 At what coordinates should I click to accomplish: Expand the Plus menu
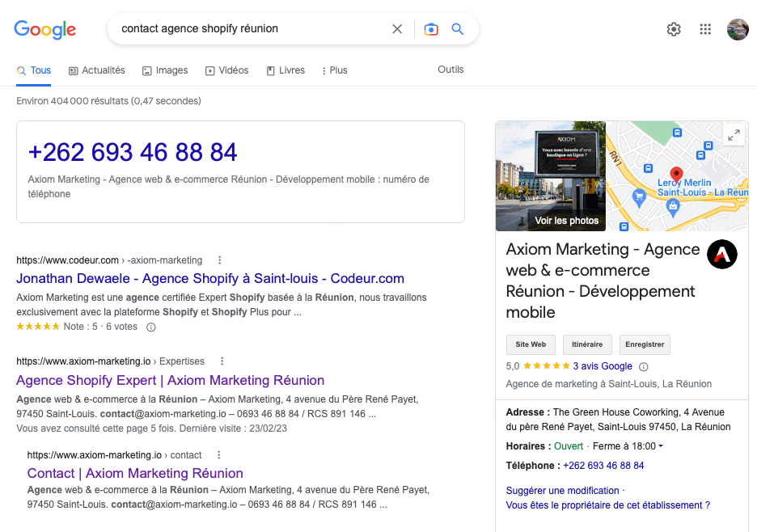point(335,70)
